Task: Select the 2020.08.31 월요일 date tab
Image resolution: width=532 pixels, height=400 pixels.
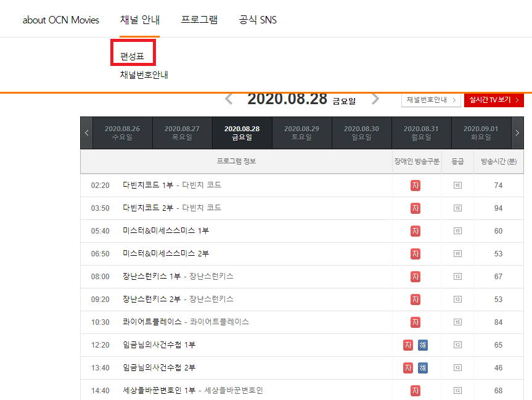Action: (421, 133)
